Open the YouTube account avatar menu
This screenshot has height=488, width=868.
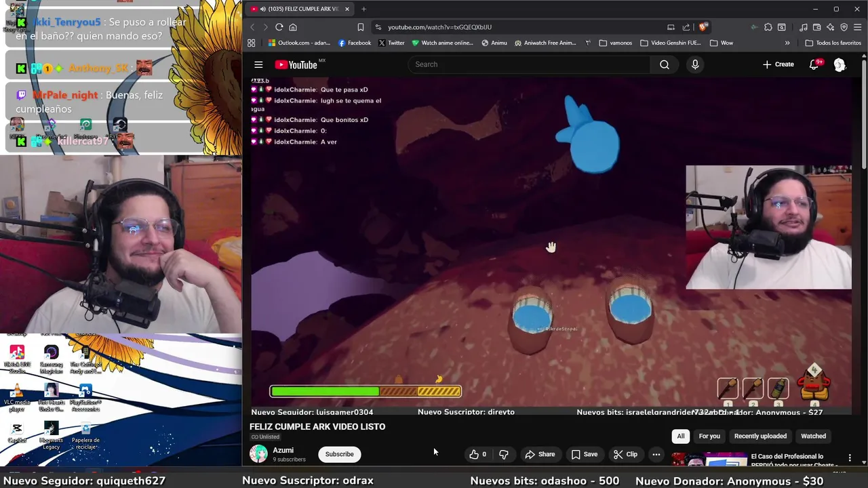(x=840, y=64)
